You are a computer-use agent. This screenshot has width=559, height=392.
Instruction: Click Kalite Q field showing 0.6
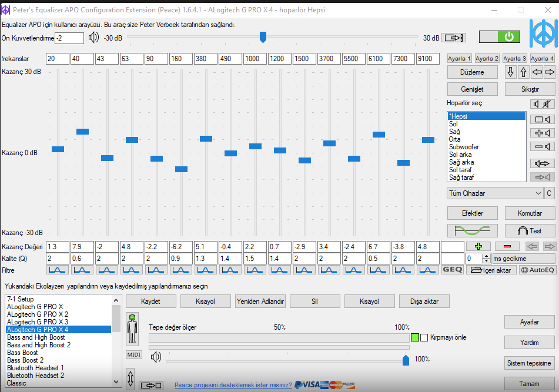pyautogui.click(x=82, y=259)
